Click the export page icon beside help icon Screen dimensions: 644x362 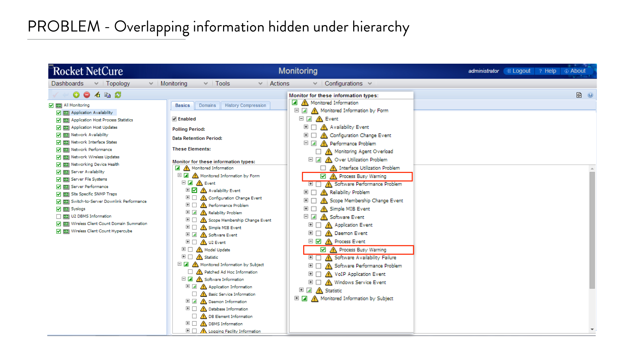click(x=579, y=95)
